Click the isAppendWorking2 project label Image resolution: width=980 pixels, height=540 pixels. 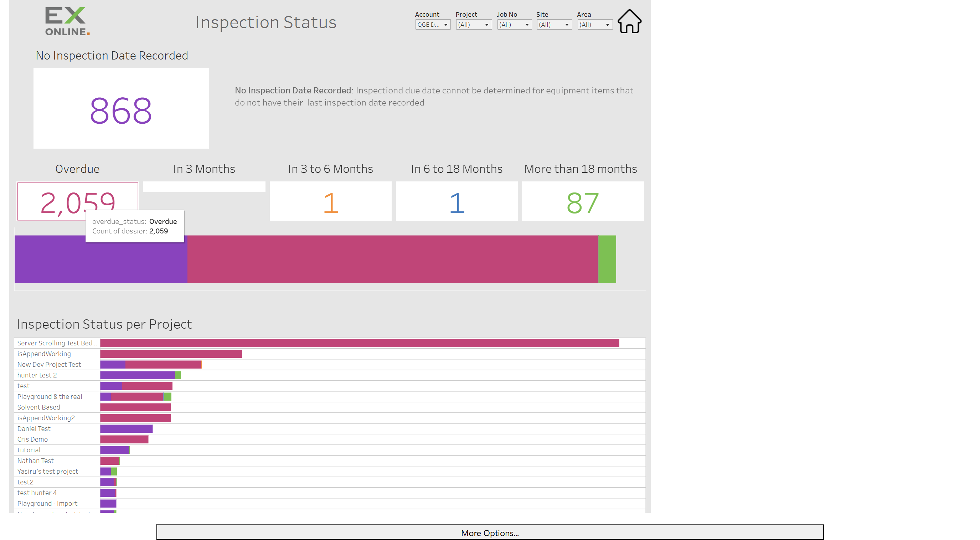(46, 417)
